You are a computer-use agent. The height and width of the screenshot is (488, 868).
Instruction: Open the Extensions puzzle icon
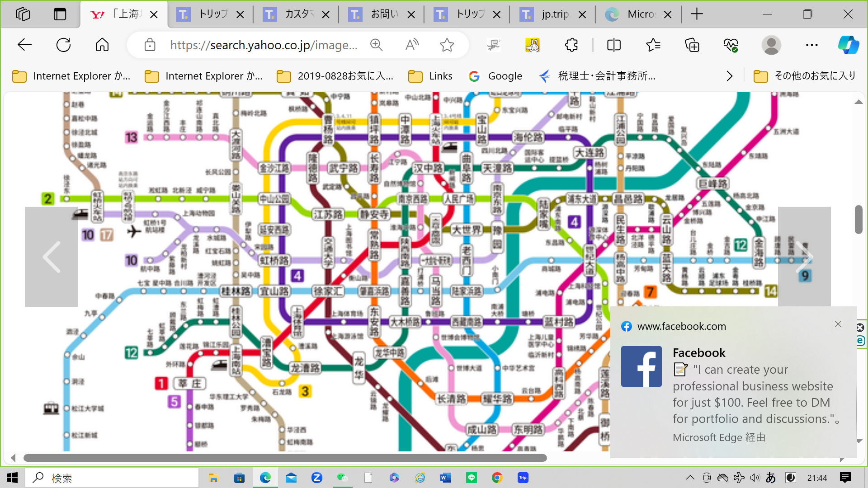click(571, 45)
